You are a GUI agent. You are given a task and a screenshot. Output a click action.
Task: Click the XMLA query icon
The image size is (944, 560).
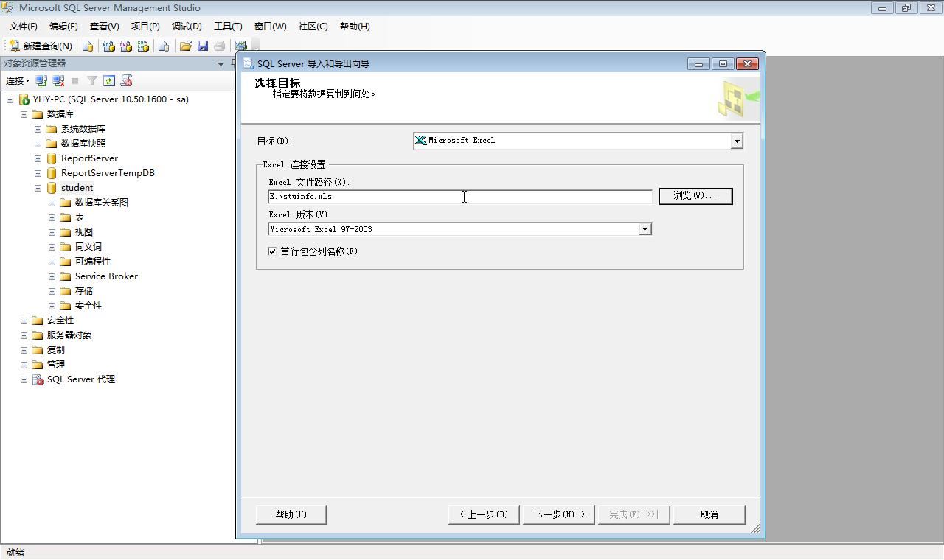point(143,46)
